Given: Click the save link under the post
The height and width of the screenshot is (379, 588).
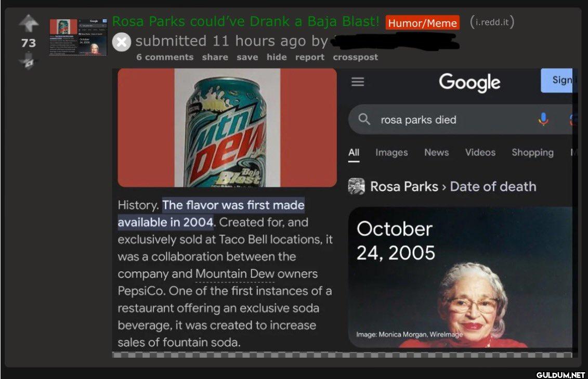Looking at the screenshot, I should tap(247, 57).
